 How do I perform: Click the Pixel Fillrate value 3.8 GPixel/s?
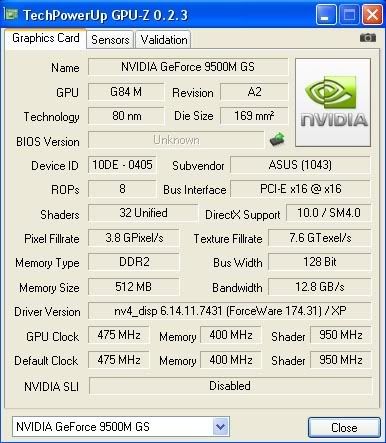tap(134, 238)
